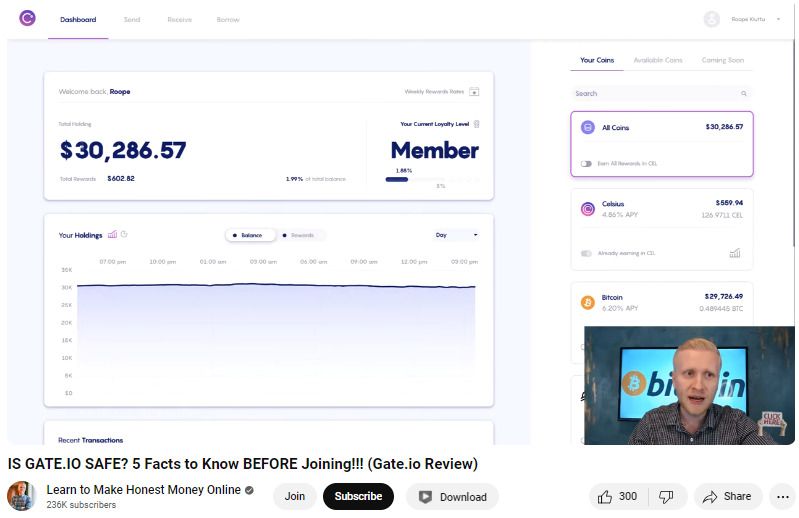Select the Available Coins tab

(x=658, y=60)
